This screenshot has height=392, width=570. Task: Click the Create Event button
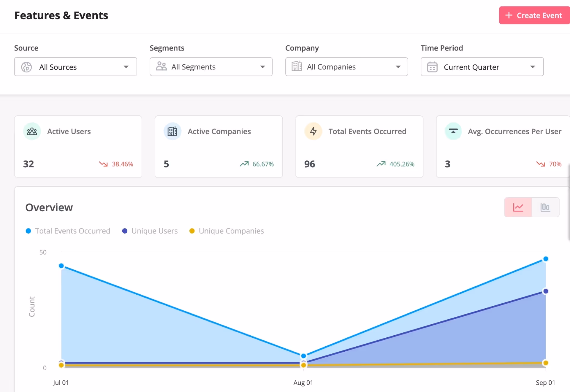[x=534, y=15]
